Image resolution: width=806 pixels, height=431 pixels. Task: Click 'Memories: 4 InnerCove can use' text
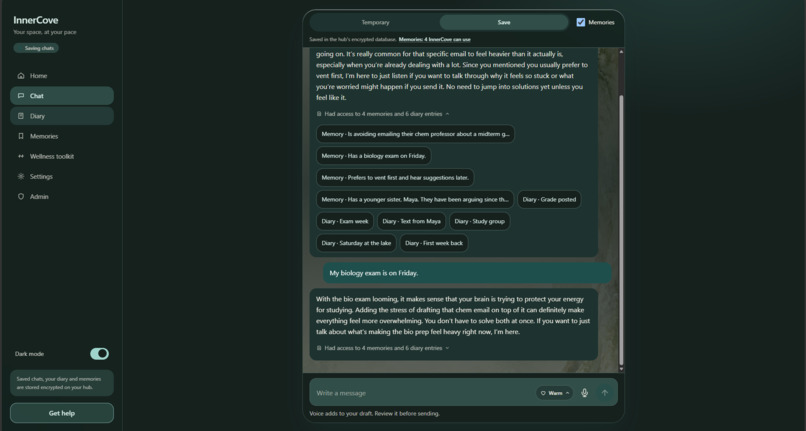[434, 40]
